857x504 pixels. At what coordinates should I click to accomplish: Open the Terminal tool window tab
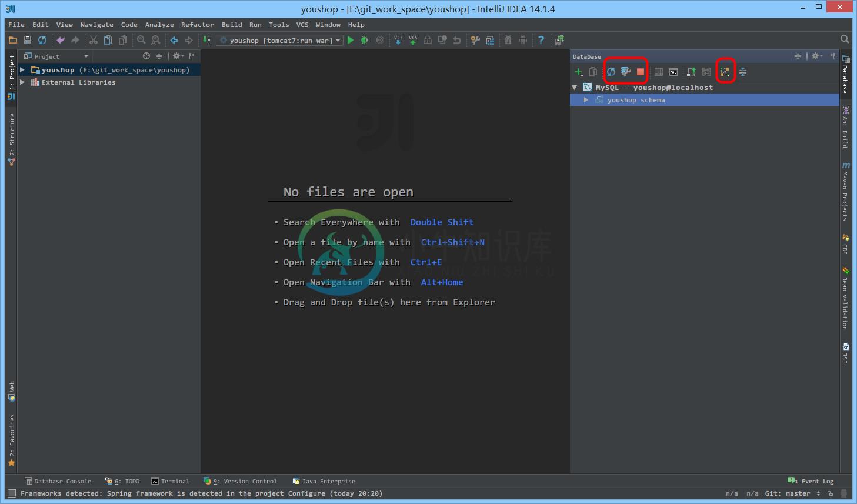tap(170, 481)
